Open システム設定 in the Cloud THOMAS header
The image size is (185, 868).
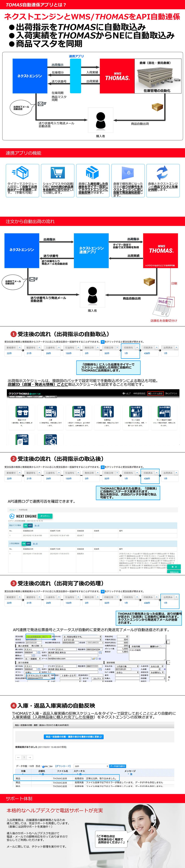(155, 393)
